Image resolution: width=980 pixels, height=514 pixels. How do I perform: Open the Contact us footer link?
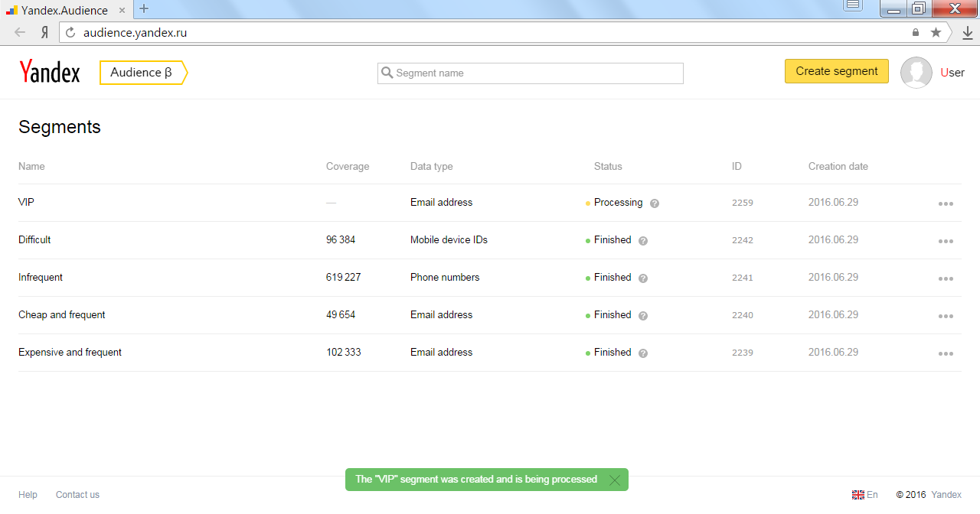[77, 495]
